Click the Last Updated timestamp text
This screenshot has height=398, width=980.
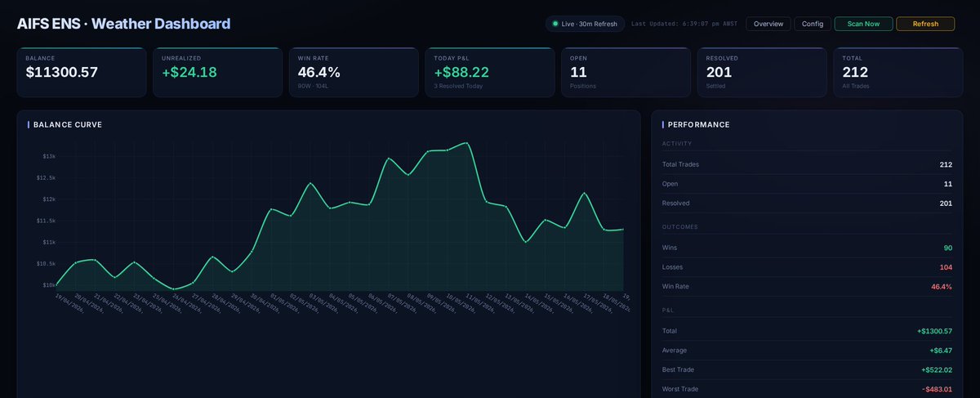coord(684,24)
